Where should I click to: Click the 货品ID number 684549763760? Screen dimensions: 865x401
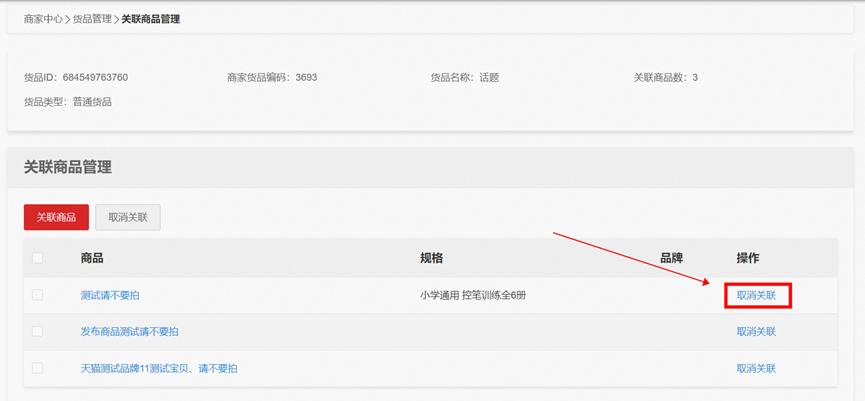95,78
